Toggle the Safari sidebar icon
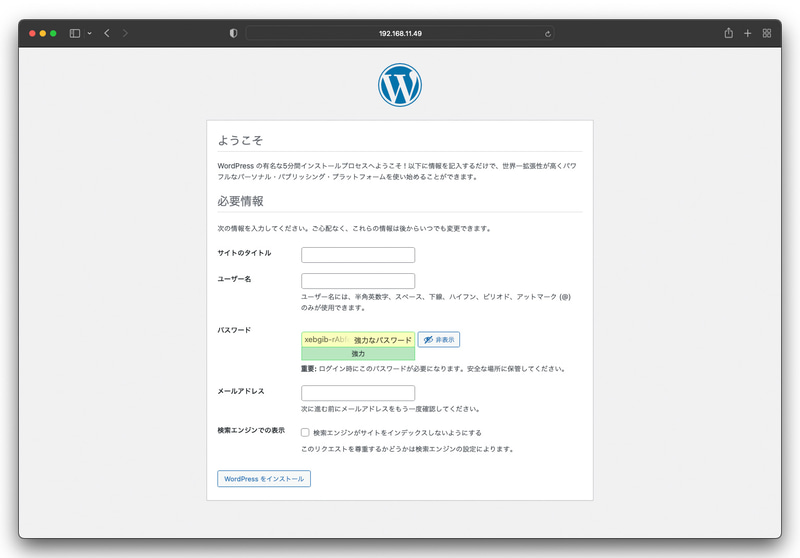Viewport: 800px width, 558px height. tap(74, 33)
